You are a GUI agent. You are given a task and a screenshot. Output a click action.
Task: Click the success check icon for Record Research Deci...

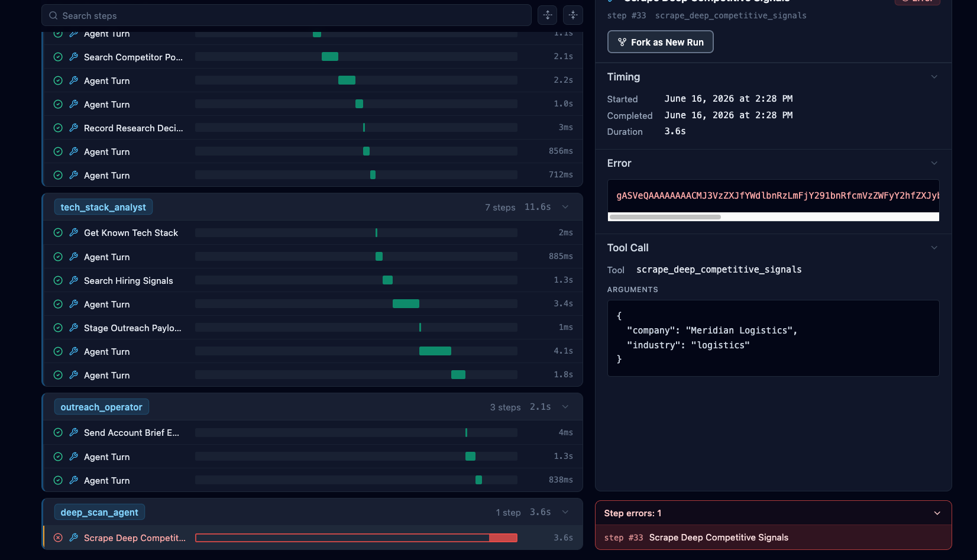coord(58,128)
